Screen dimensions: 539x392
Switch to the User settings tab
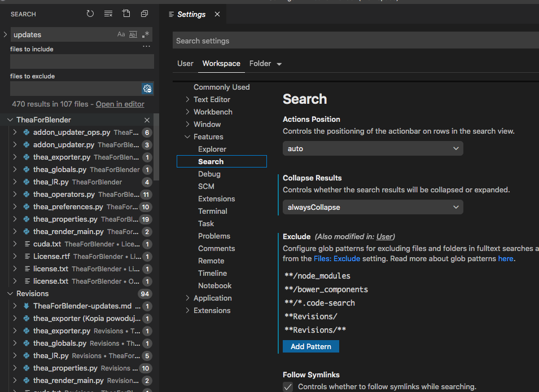click(x=185, y=64)
